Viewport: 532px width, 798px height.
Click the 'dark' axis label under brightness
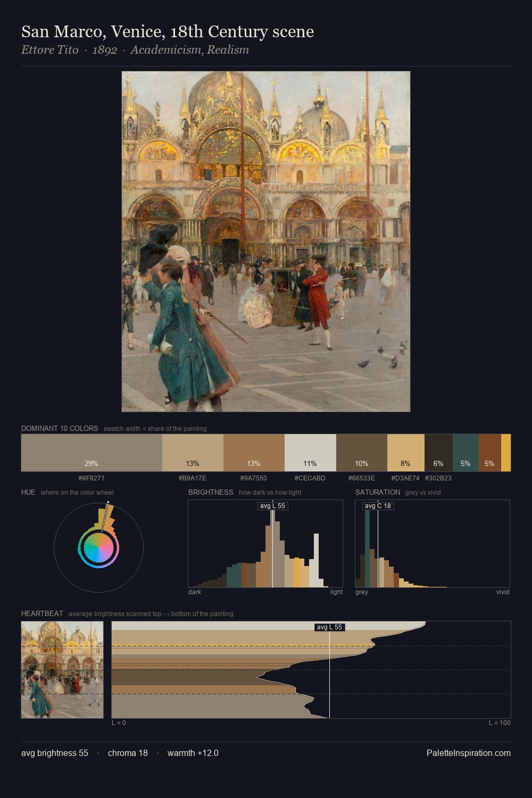point(195,592)
